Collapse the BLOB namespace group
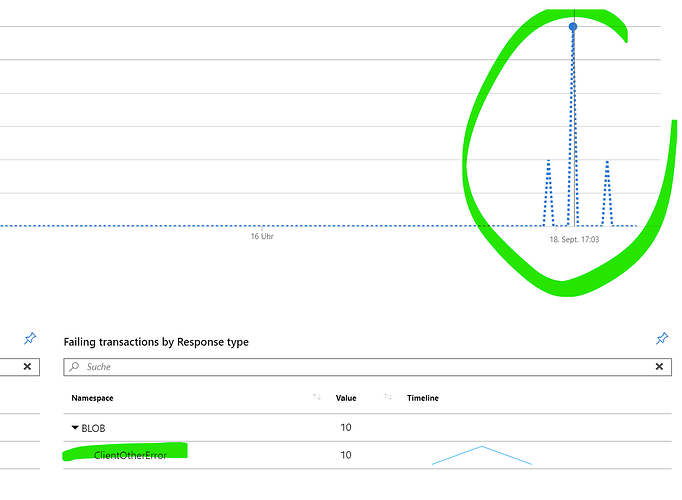This screenshot has width=682, height=500. click(75, 428)
